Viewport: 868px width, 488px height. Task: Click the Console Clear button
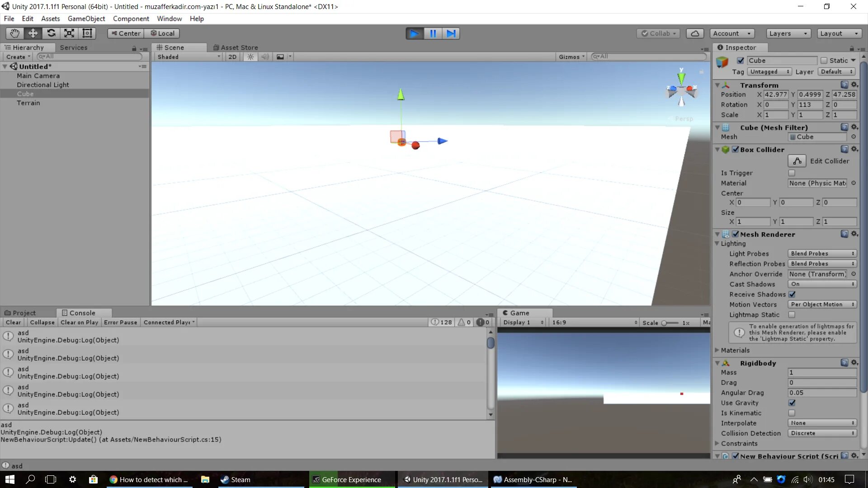coord(13,322)
